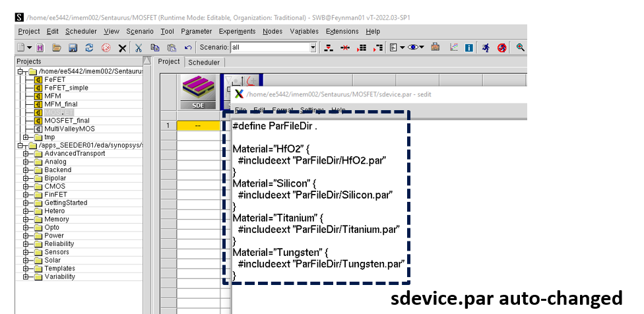Viewport: 644px width, 314px height.
Task: Click the black X delete icon
Action: coord(122,47)
